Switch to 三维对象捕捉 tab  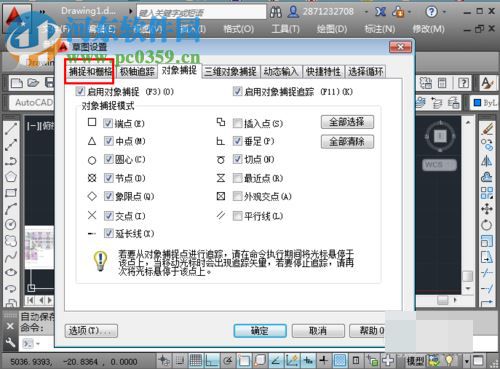(230, 71)
